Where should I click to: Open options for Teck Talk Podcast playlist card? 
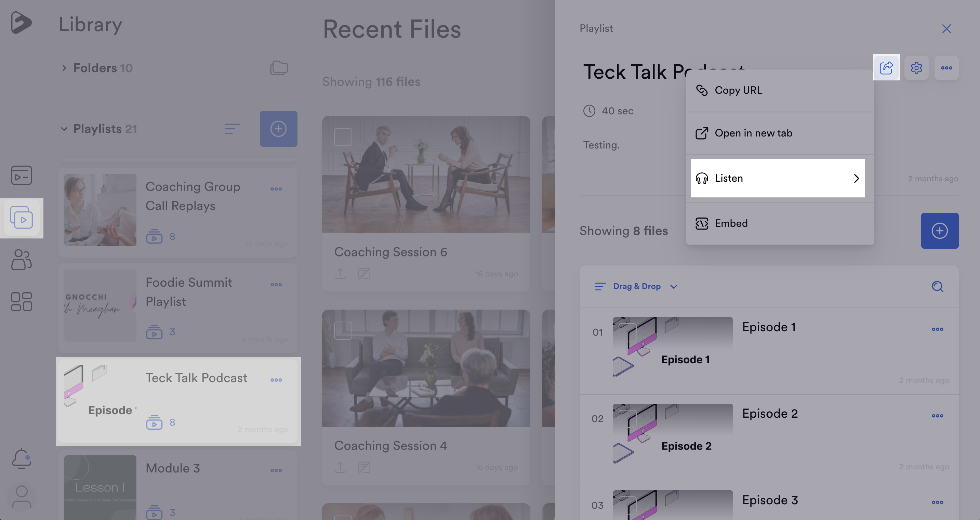point(276,380)
